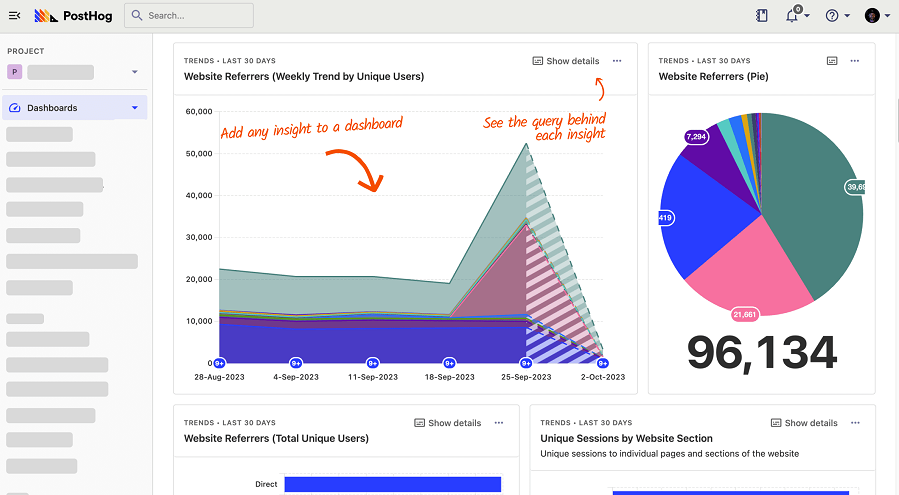Click Show details on Total Unique Users card
Viewport: 899px width, 495px height.
click(448, 423)
